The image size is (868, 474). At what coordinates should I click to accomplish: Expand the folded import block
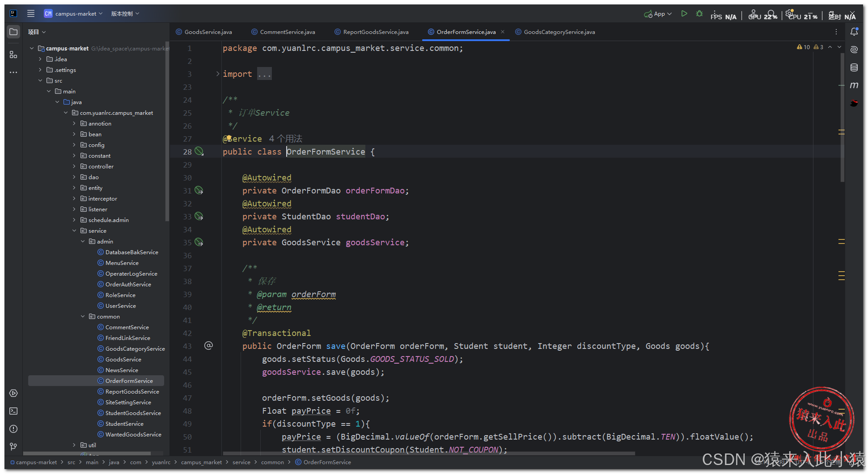tap(217, 74)
